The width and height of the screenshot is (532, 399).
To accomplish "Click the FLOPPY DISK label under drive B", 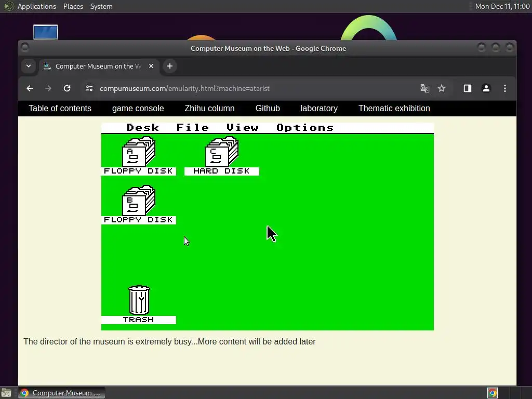I will [x=138, y=220].
